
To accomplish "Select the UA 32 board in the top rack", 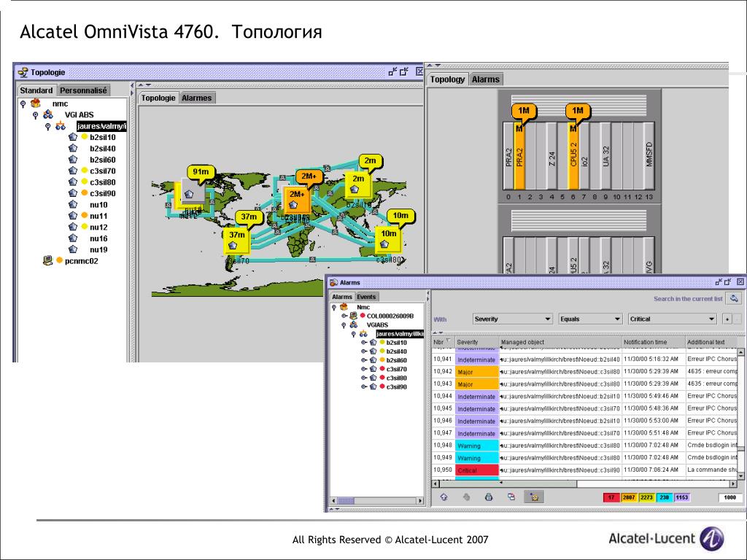I will click(x=605, y=156).
